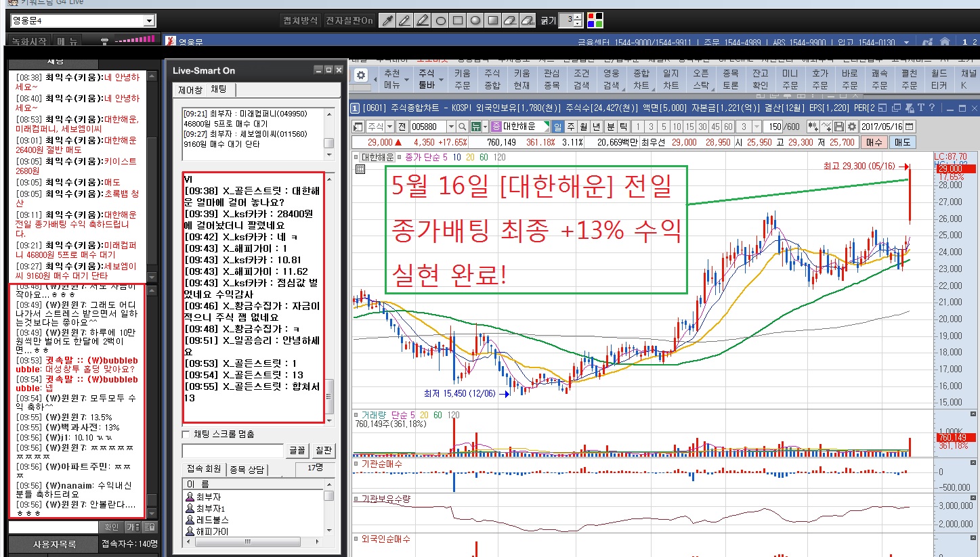Enable the 채팅 스크롤 멈춤 checkbox
The image size is (980, 557).
(186, 434)
